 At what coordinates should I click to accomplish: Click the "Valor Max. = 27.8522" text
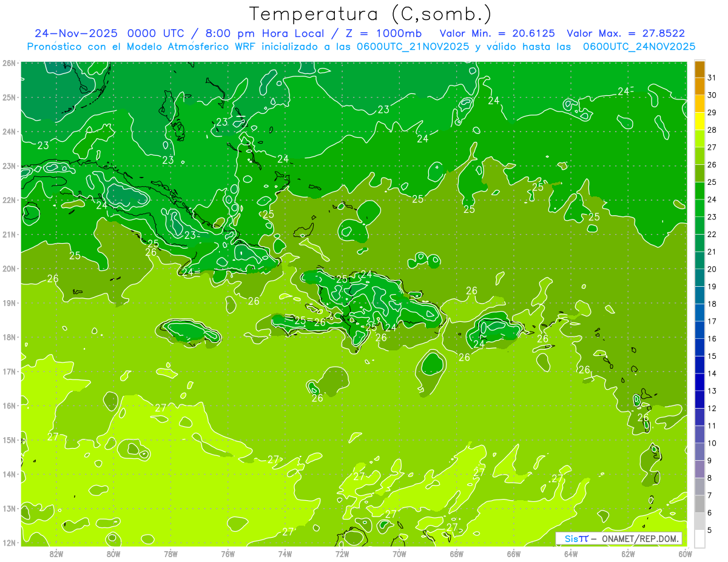[625, 33]
